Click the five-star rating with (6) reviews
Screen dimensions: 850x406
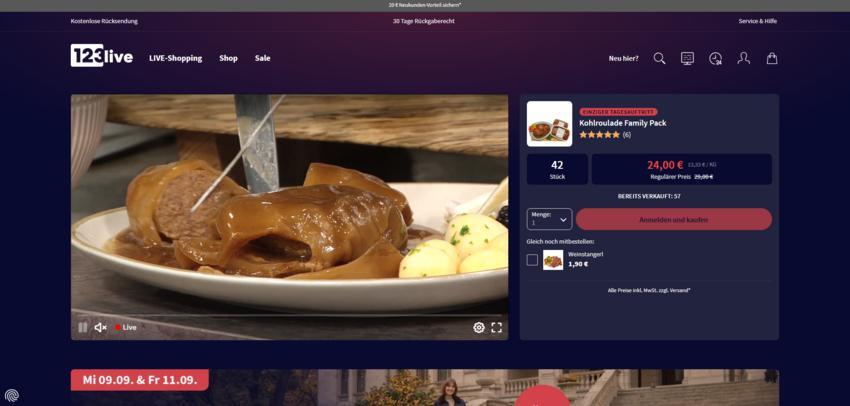[604, 134]
